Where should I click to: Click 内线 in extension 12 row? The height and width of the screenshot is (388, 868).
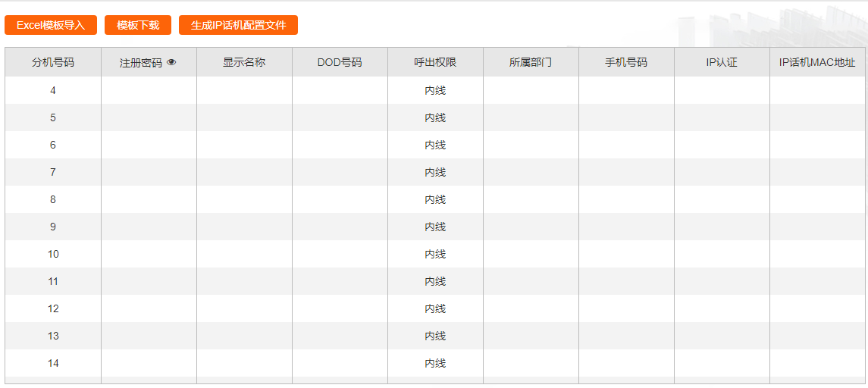(435, 309)
